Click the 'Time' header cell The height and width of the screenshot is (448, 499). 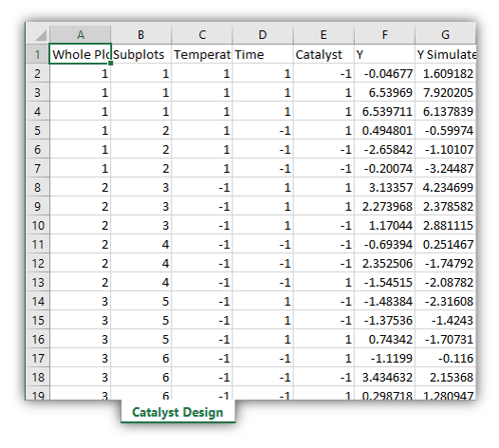pyautogui.click(x=263, y=54)
